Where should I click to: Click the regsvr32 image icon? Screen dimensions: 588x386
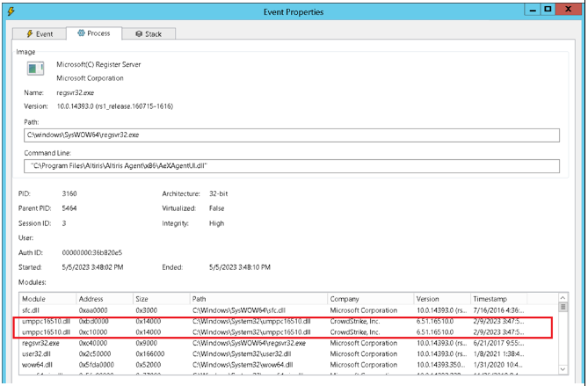click(35, 69)
